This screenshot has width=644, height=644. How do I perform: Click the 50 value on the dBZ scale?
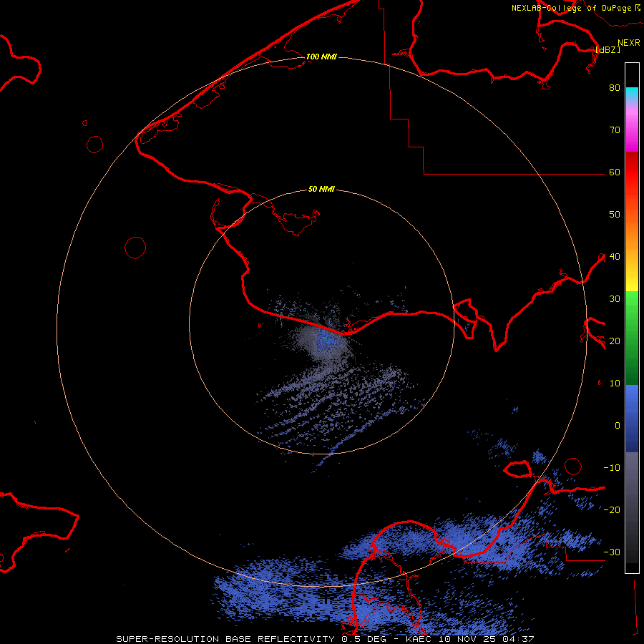point(615,215)
